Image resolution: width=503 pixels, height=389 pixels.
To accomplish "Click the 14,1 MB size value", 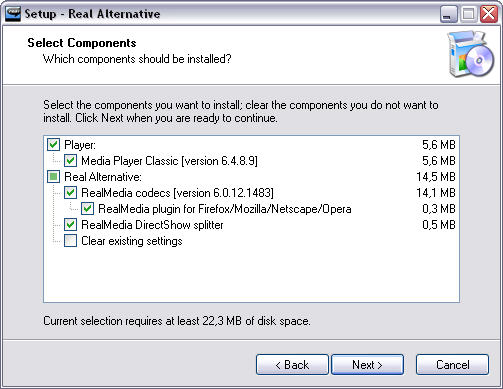I will (x=436, y=193).
